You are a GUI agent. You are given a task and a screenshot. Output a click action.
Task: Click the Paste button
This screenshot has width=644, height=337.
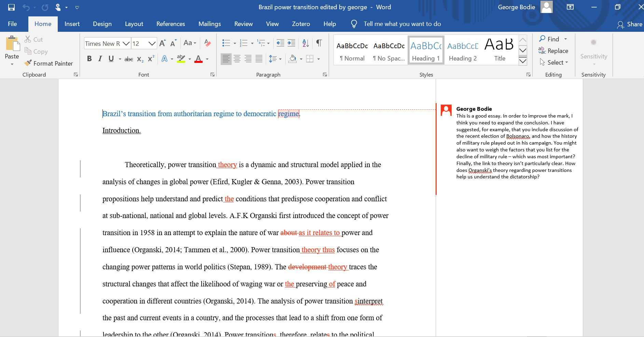[12, 51]
